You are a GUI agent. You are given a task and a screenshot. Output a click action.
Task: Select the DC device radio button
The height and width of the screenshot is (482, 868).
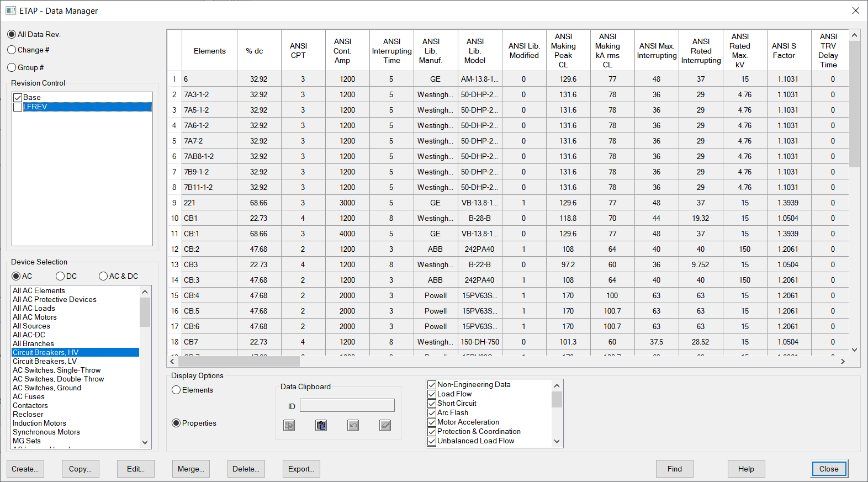point(60,276)
